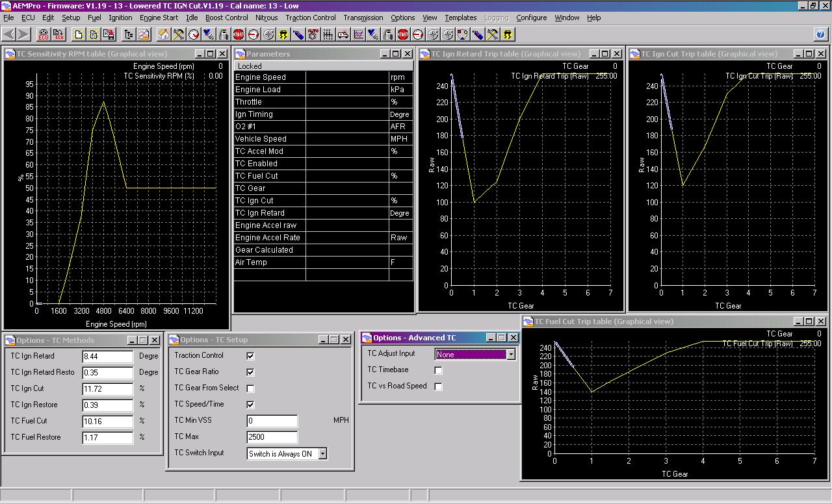Click the Options - TC Setup window icon
This screenshot has width=832, height=504.
tap(174, 340)
